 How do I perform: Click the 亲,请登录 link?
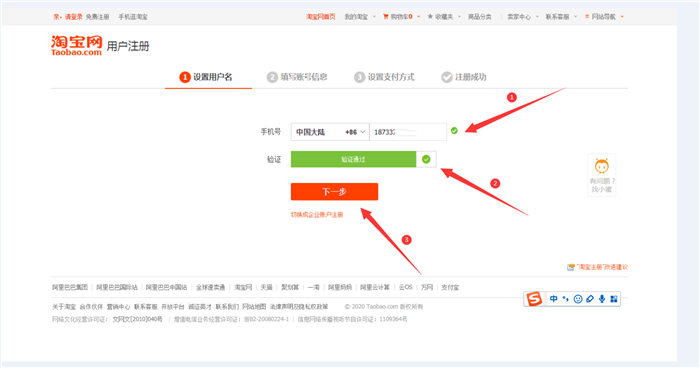pos(68,17)
